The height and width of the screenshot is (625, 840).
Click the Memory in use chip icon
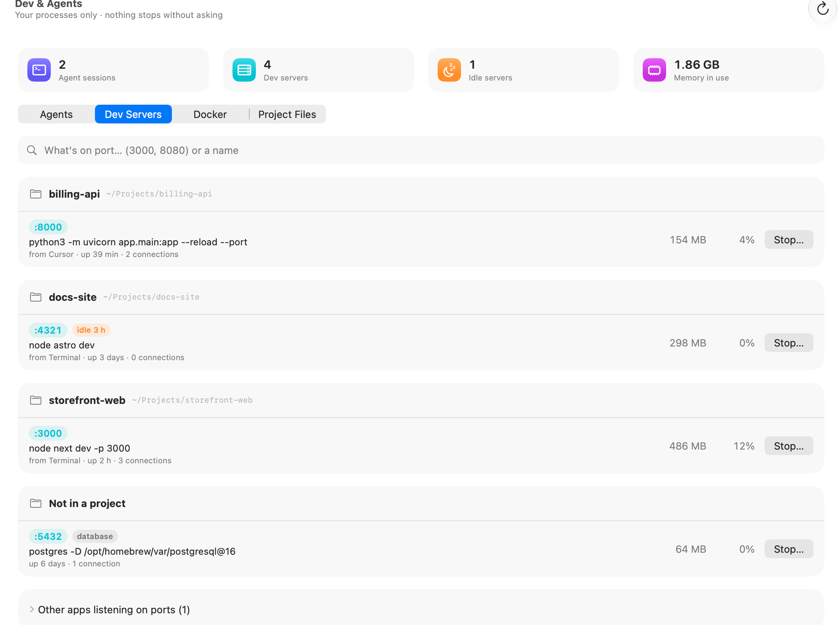tap(654, 70)
